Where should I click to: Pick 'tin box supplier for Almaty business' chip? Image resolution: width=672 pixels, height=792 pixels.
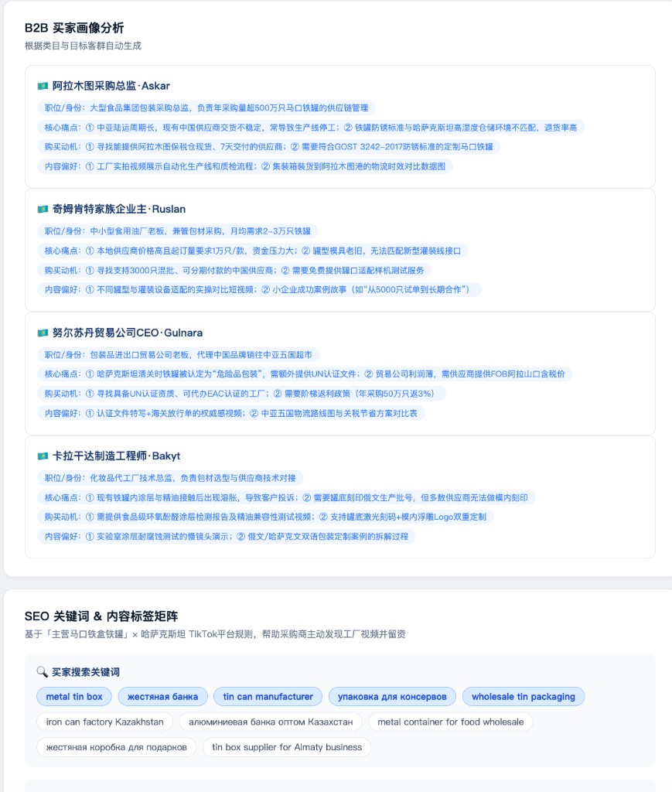(x=287, y=747)
